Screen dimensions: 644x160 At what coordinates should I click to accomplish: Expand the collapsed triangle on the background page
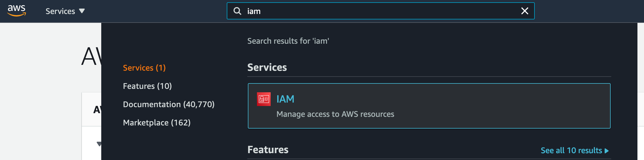coord(99,144)
